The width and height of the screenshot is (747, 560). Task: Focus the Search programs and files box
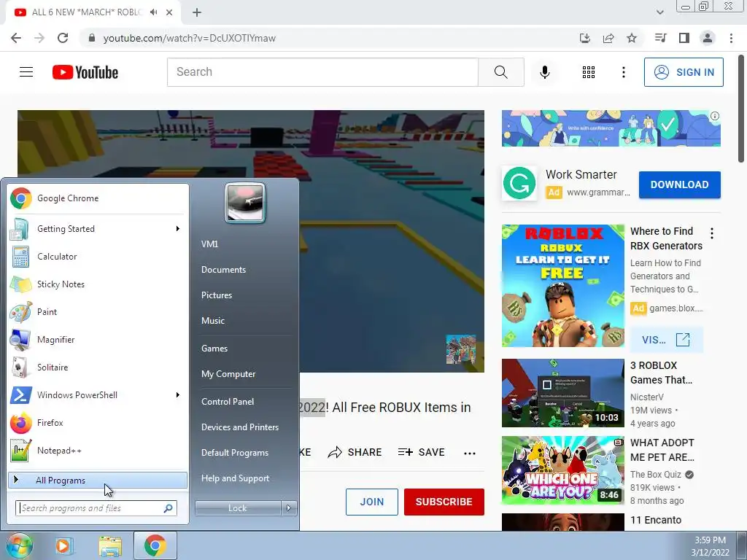coord(96,508)
